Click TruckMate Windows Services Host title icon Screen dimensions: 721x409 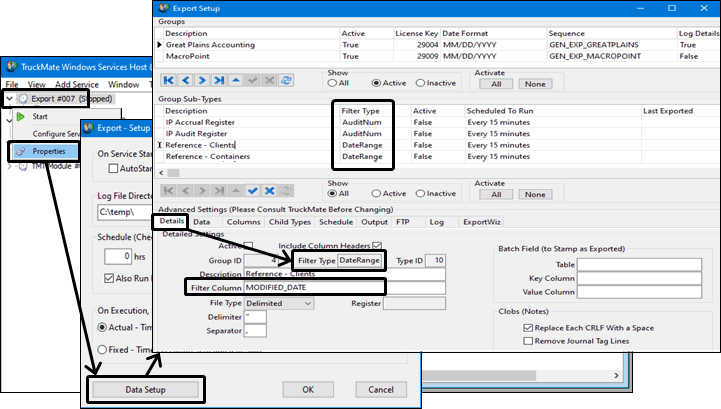[x=12, y=67]
